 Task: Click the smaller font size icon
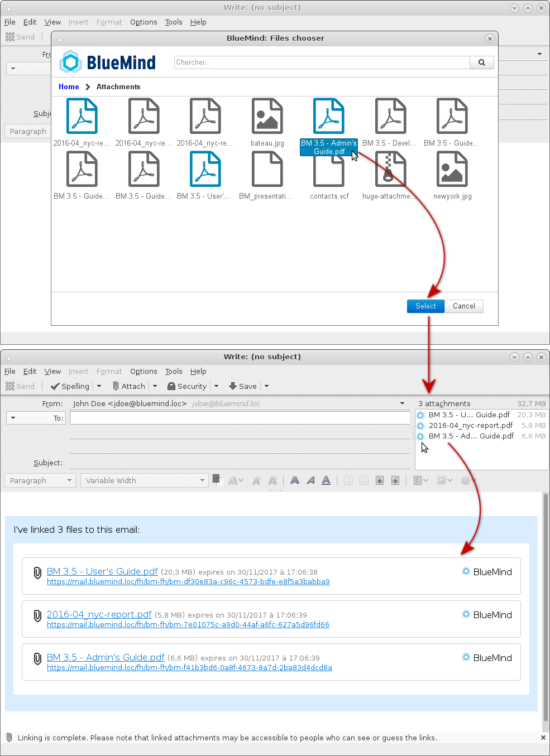pos(256,480)
